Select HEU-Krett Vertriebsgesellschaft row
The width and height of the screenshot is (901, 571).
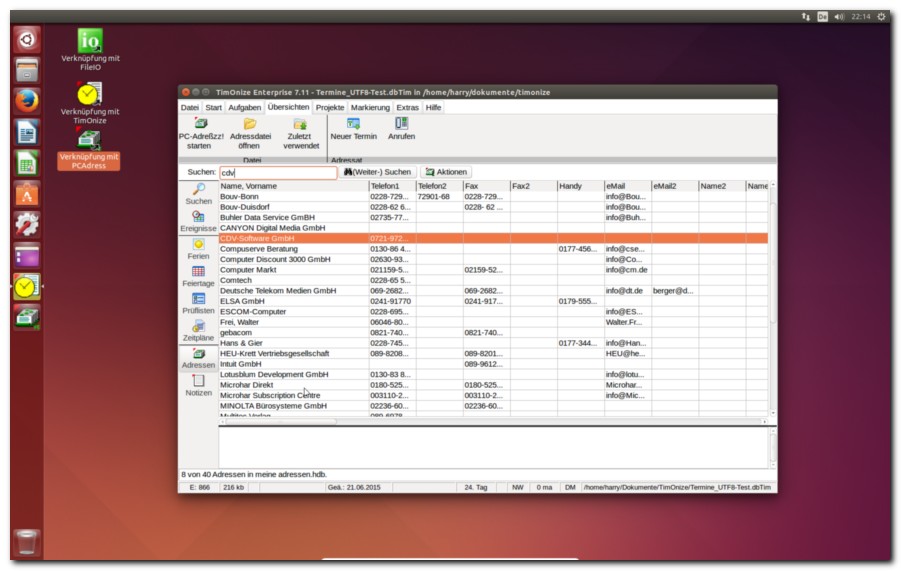point(493,354)
